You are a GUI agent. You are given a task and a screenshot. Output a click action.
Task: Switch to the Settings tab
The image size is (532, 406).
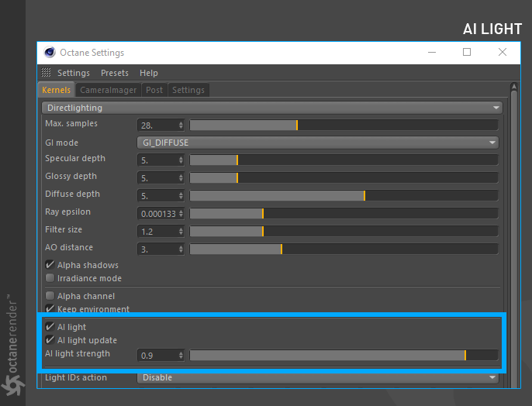coord(188,90)
